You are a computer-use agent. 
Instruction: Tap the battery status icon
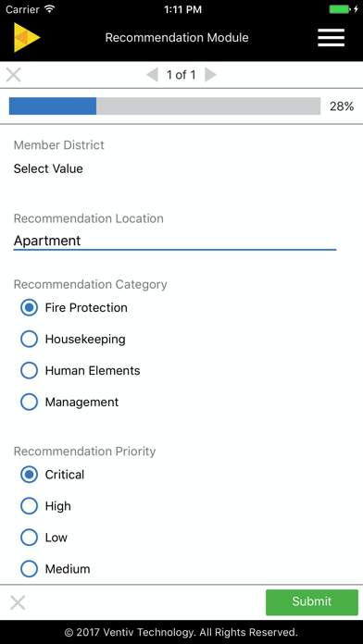[340, 9]
